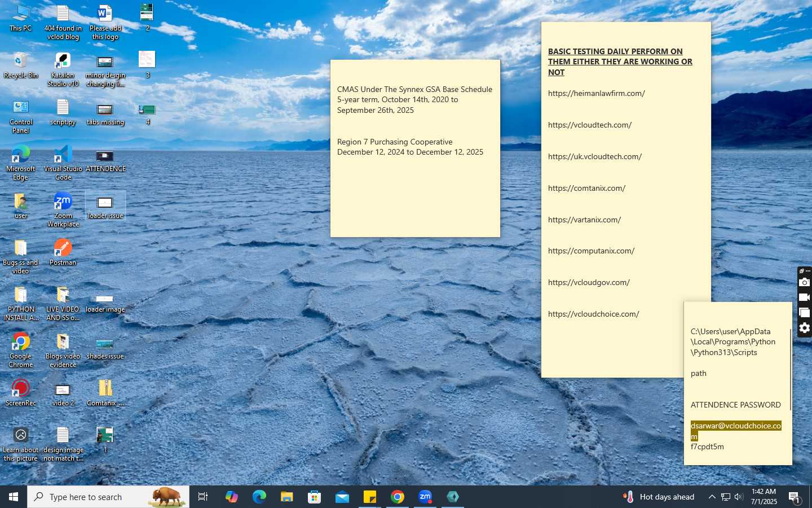Open Edge from the taskbar
The width and height of the screenshot is (812, 508).
(x=259, y=497)
